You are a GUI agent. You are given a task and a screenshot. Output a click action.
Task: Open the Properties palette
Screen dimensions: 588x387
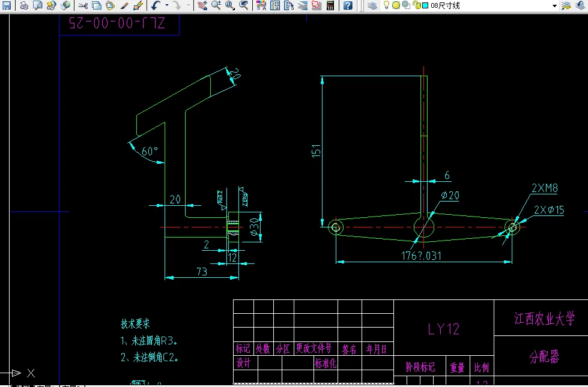pos(261,5)
